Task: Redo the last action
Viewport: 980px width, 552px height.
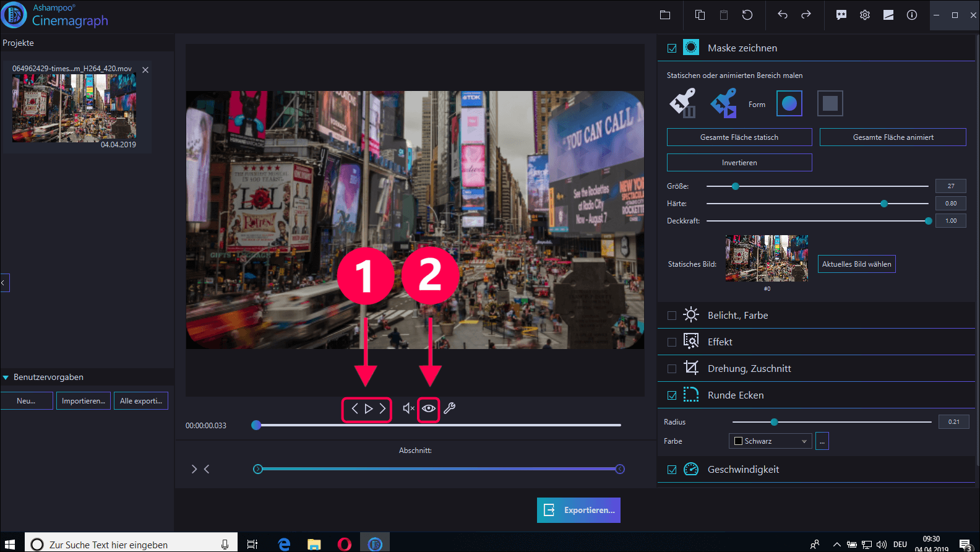Action: point(806,15)
